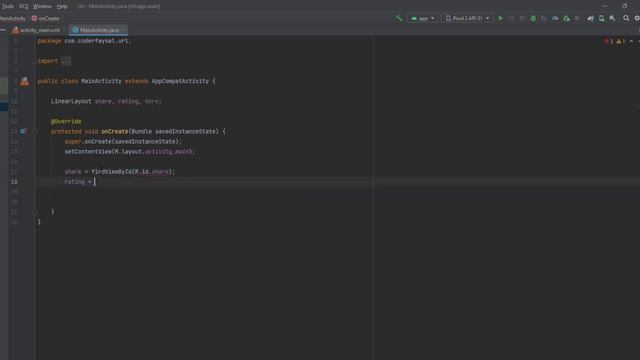Click the grayed Stop icon in toolbar

point(577,18)
